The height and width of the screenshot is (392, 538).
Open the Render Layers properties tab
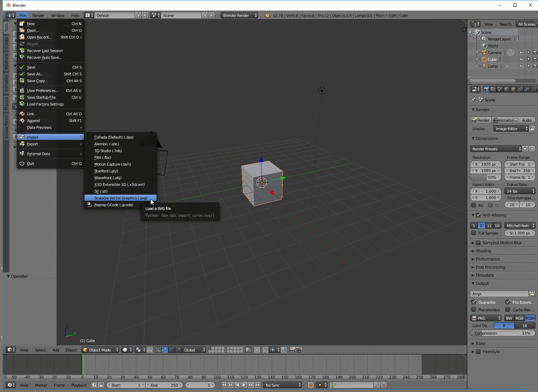[493, 89]
